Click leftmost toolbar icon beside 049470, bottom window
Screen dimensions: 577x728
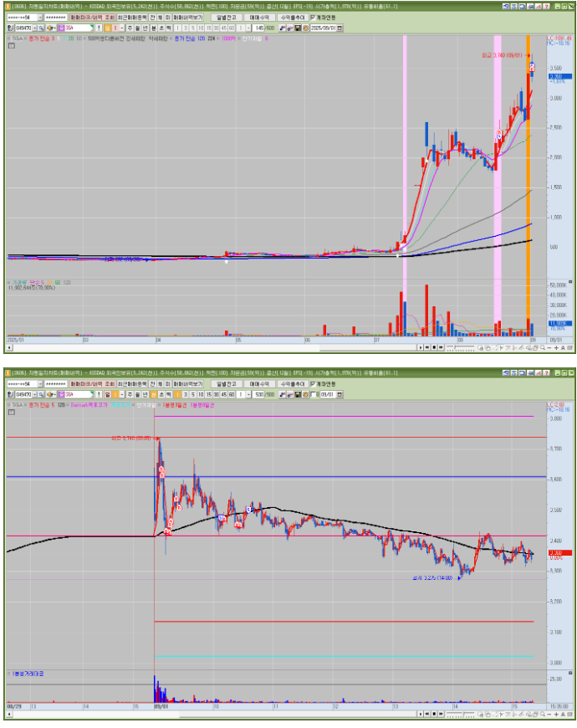(x=10, y=395)
